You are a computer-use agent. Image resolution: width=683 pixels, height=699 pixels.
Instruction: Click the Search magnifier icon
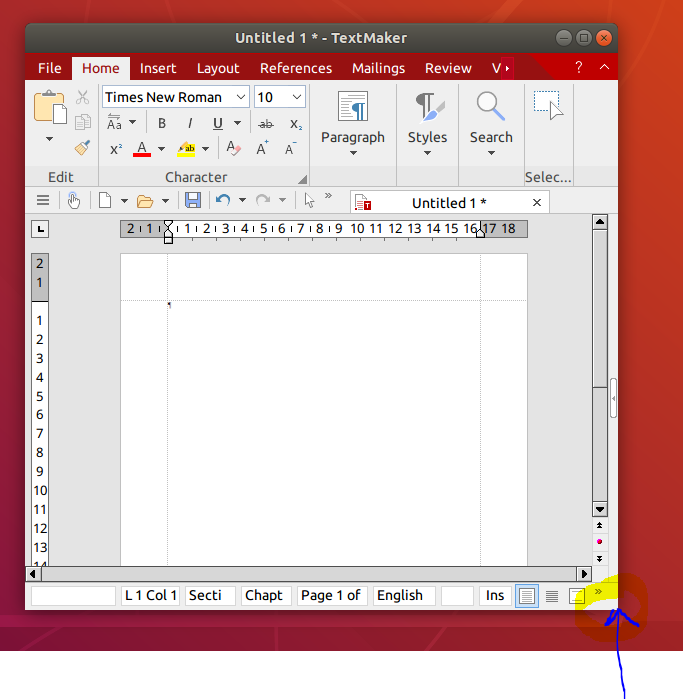tap(490, 106)
